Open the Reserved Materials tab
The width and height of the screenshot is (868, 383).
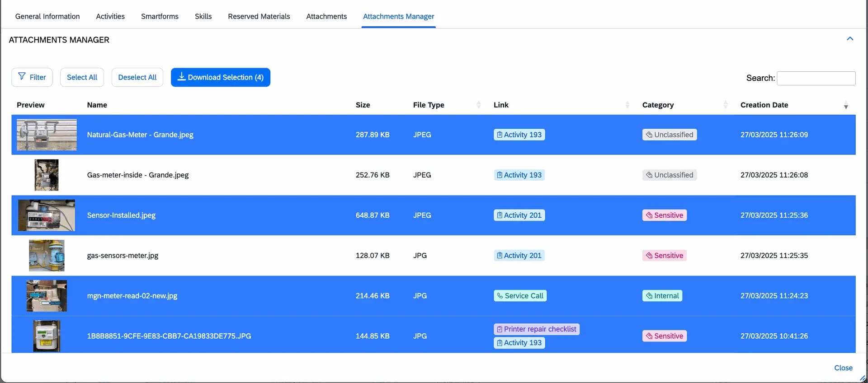click(259, 16)
